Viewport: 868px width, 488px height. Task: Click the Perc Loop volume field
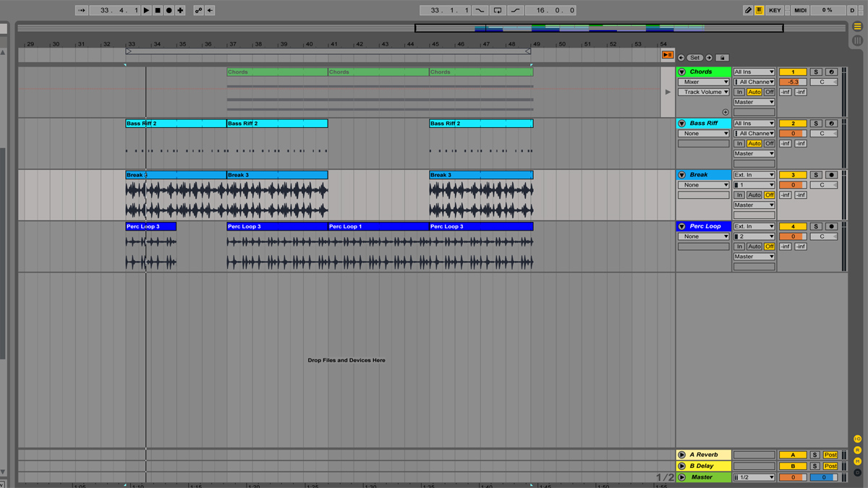tap(793, 236)
